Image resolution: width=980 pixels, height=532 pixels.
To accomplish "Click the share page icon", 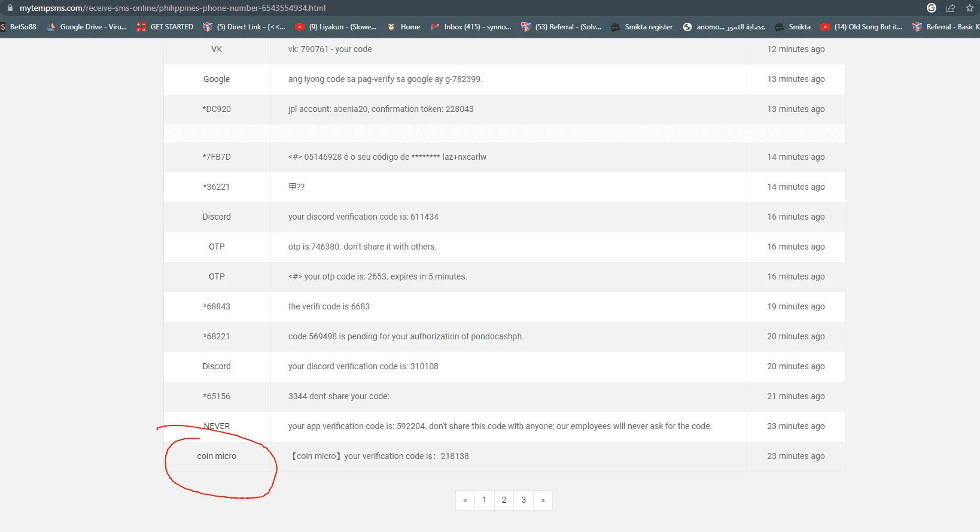I will (951, 8).
